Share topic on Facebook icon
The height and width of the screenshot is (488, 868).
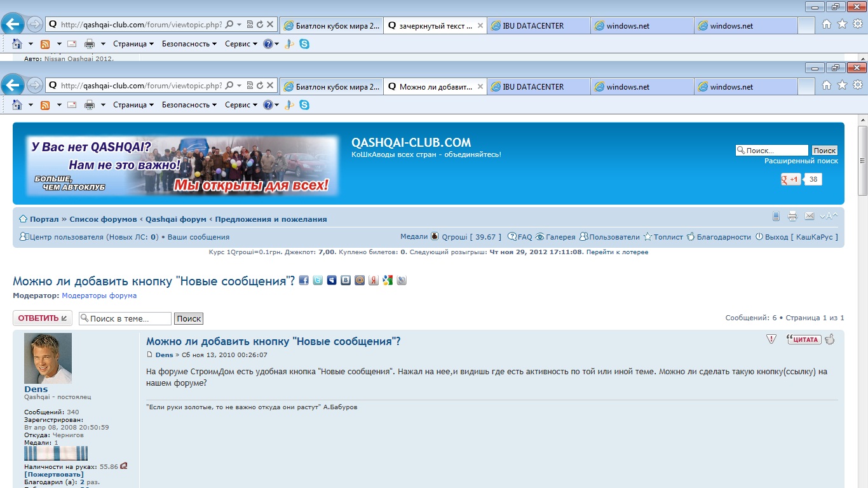coord(304,280)
